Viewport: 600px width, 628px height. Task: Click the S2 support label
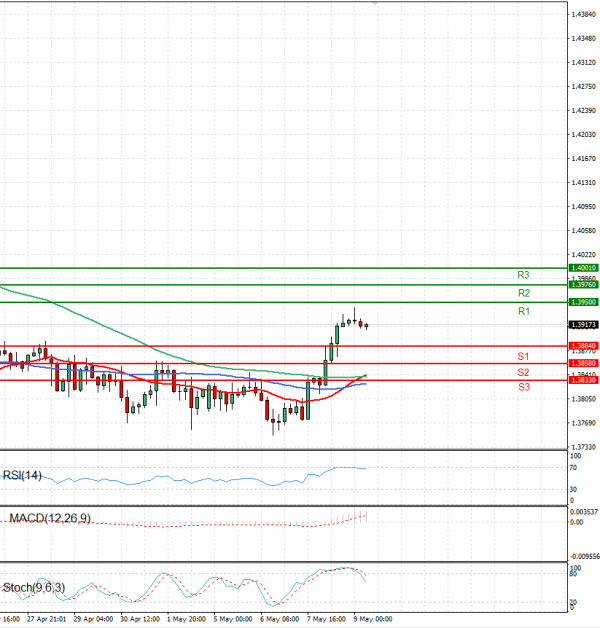coord(523,372)
